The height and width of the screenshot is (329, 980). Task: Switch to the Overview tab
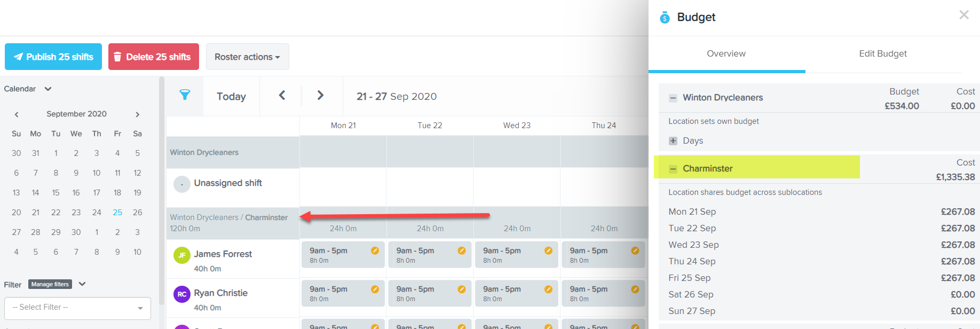click(x=726, y=54)
